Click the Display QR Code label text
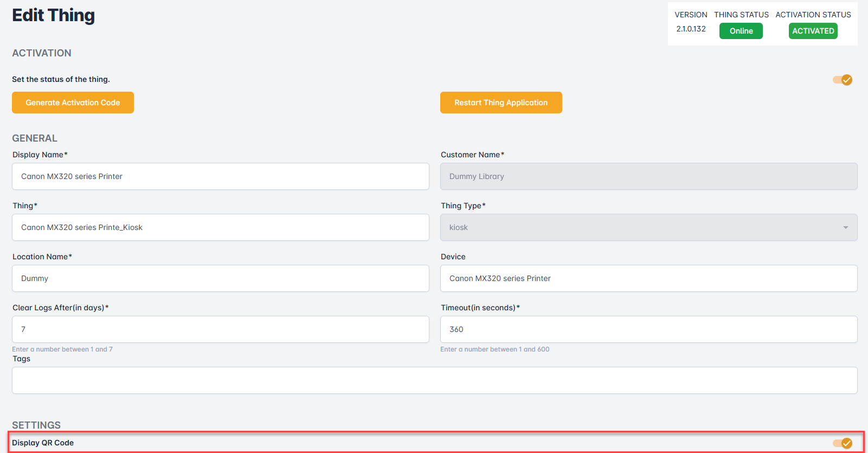This screenshot has width=868, height=453. pos(43,443)
